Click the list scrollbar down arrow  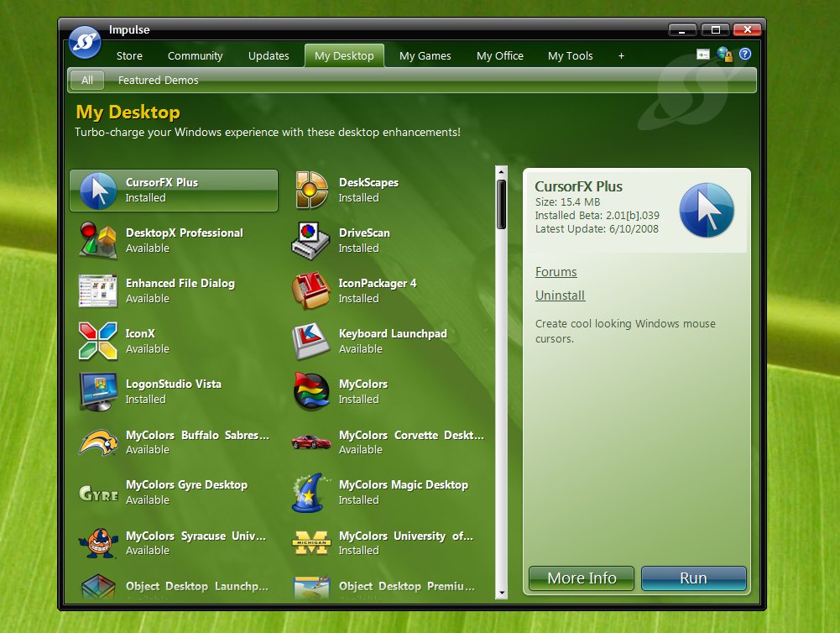(502, 593)
